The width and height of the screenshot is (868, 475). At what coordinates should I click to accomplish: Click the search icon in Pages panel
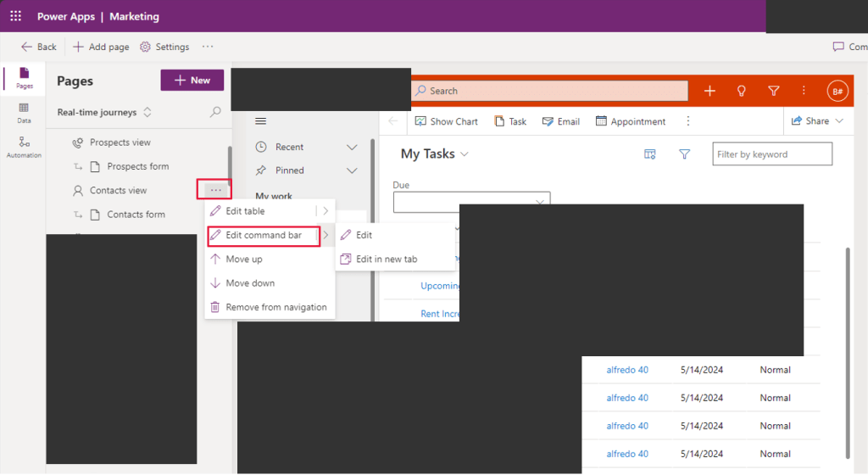pos(215,112)
